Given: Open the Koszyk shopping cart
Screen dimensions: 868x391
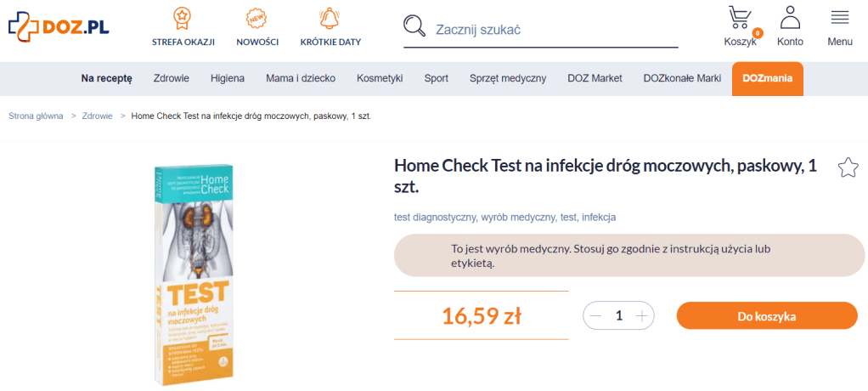Looking at the screenshot, I should click(x=740, y=26).
